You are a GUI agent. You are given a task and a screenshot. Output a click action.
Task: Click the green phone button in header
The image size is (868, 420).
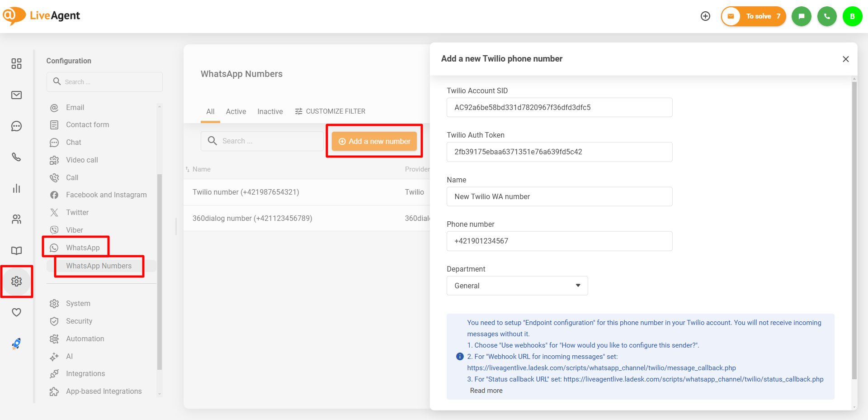pyautogui.click(x=826, y=16)
